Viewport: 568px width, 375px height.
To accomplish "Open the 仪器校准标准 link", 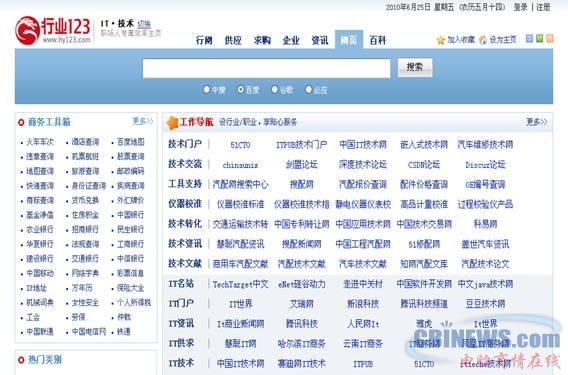I will coord(241,205).
